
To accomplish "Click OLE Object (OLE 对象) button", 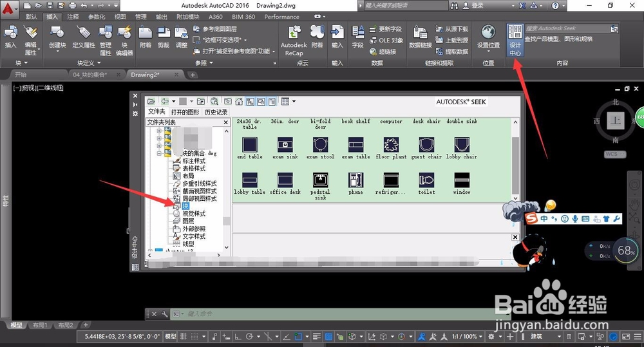I will pyautogui.click(x=386, y=41).
